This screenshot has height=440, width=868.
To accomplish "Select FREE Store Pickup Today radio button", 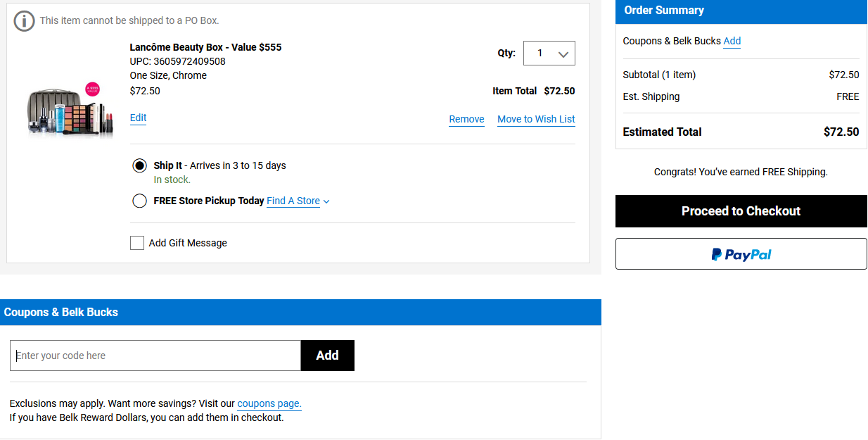I will click(139, 201).
